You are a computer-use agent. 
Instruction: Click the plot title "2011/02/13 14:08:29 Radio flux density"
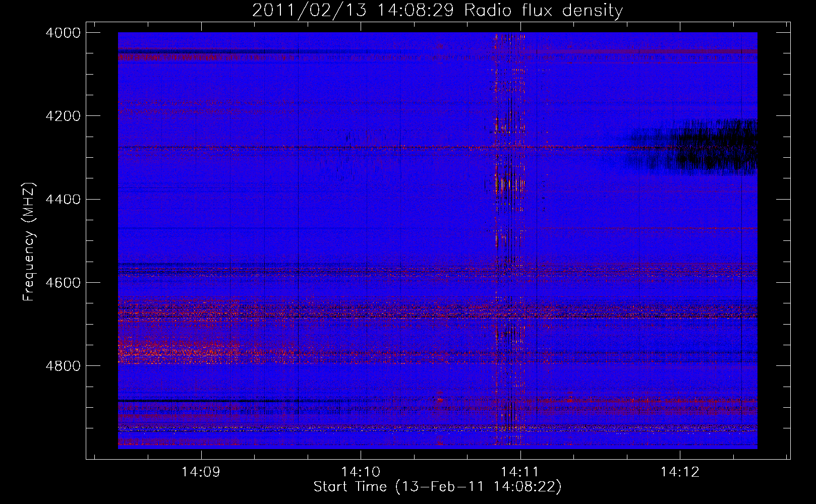(x=437, y=10)
